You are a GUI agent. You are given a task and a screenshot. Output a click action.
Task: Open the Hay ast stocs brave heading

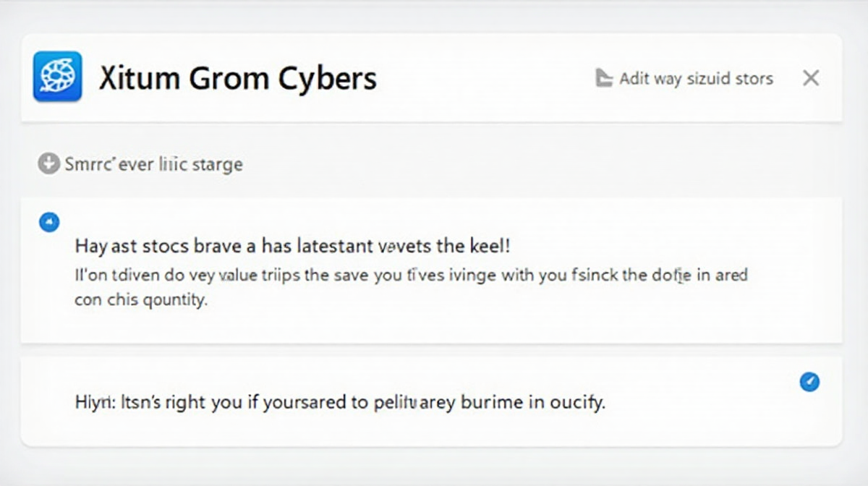(x=292, y=246)
